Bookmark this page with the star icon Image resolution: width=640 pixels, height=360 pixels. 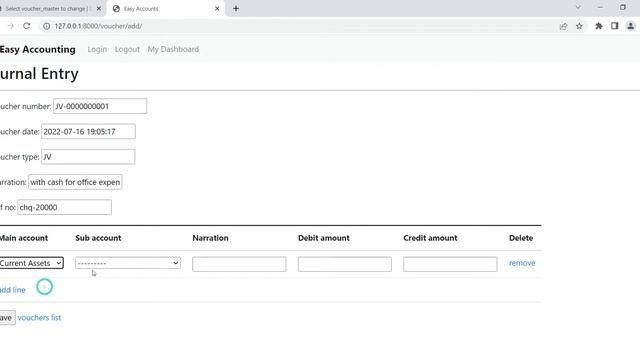(579, 26)
